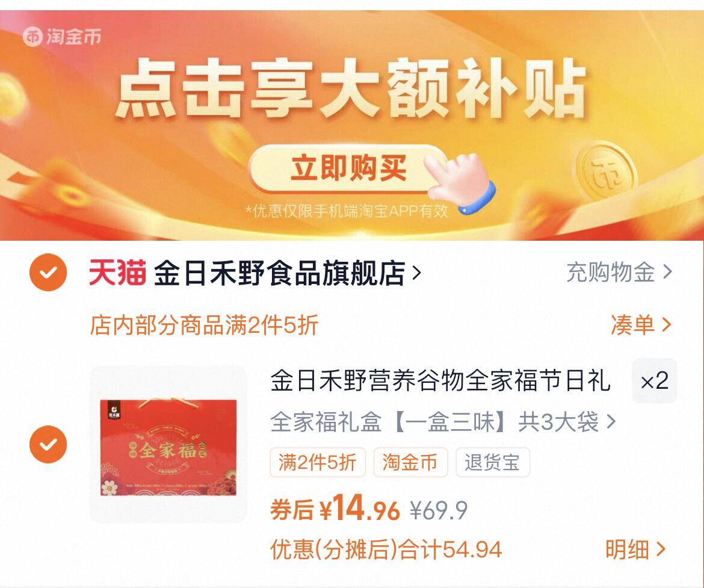The image size is (704, 588).
Task: Click the 立即购买 button on banner
Action: [x=347, y=168]
